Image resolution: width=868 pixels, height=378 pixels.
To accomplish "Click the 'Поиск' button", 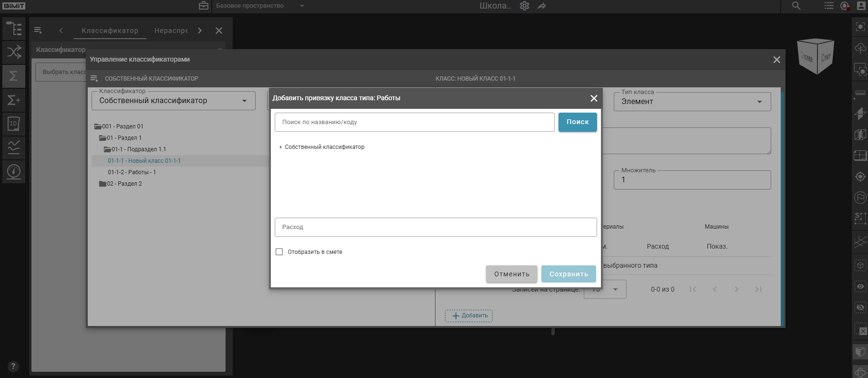I will (x=577, y=122).
